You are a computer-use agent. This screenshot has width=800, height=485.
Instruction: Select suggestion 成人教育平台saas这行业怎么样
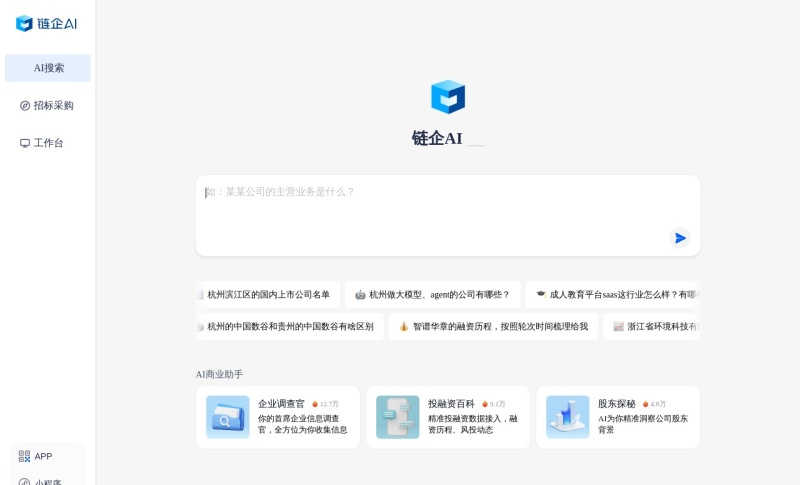pos(613,295)
